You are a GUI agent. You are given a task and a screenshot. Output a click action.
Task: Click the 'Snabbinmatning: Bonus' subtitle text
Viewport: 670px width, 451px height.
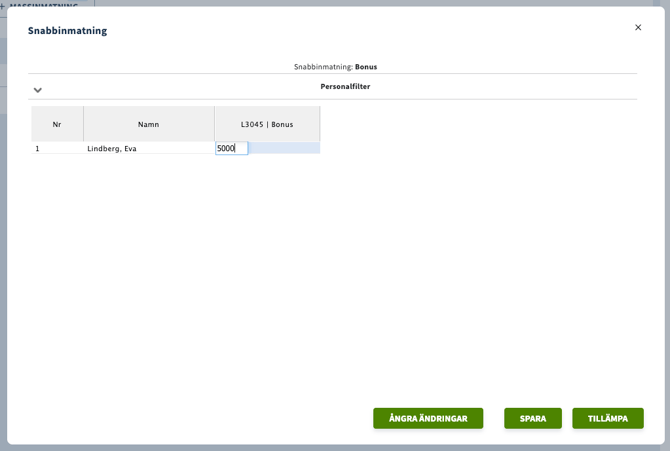click(335, 67)
